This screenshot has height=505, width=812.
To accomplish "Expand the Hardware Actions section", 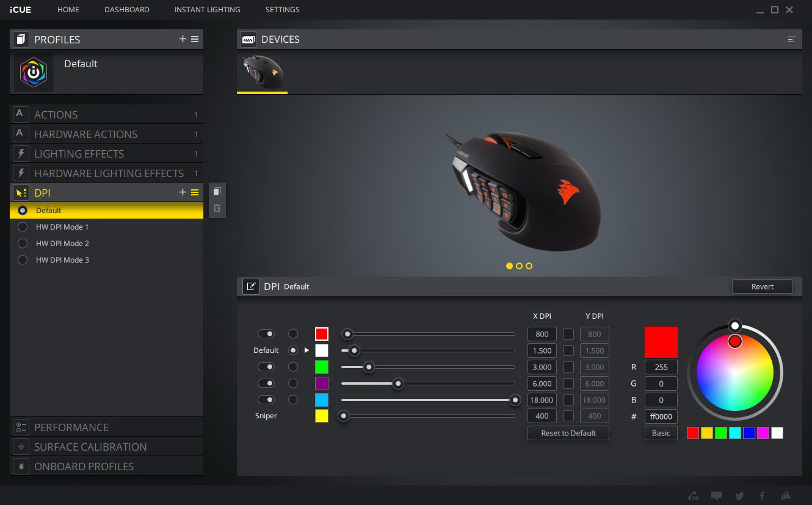I will [107, 134].
